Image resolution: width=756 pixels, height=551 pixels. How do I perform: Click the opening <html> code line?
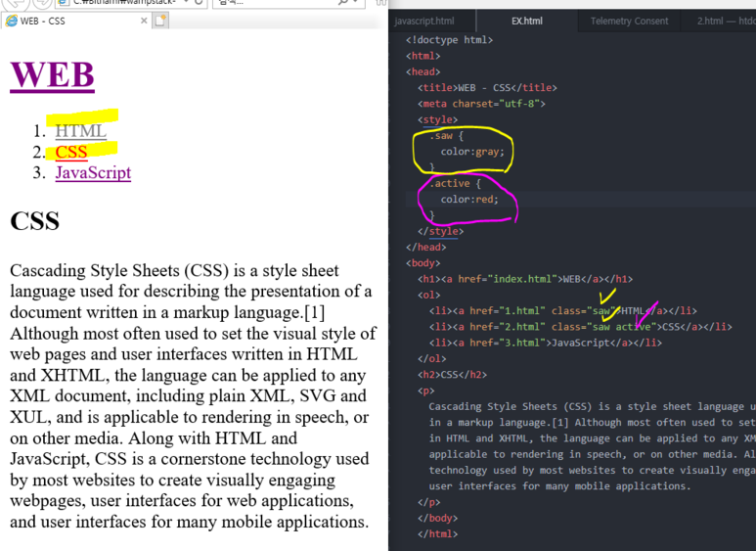point(422,56)
